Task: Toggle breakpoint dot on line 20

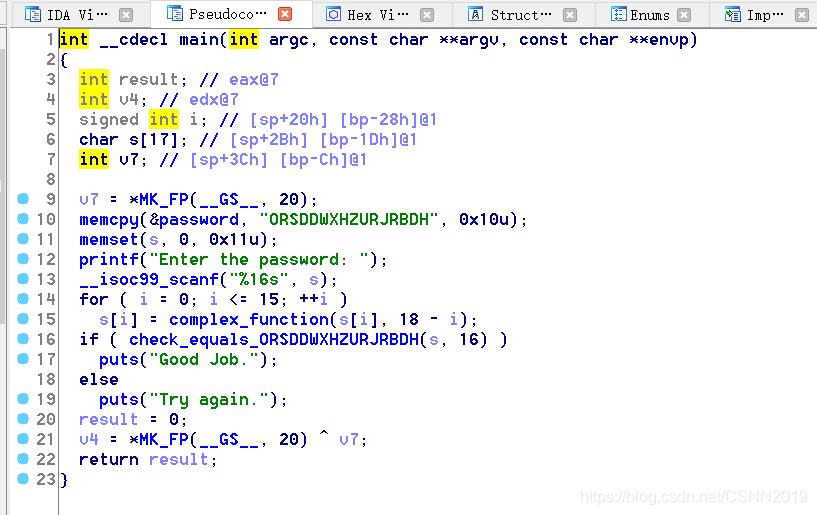Action: pos(23,419)
